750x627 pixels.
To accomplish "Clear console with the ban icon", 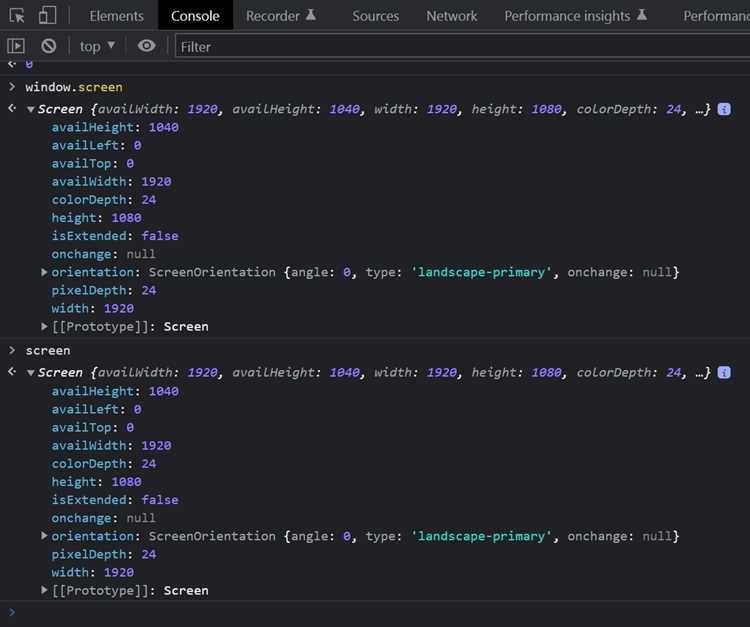I will point(48,46).
